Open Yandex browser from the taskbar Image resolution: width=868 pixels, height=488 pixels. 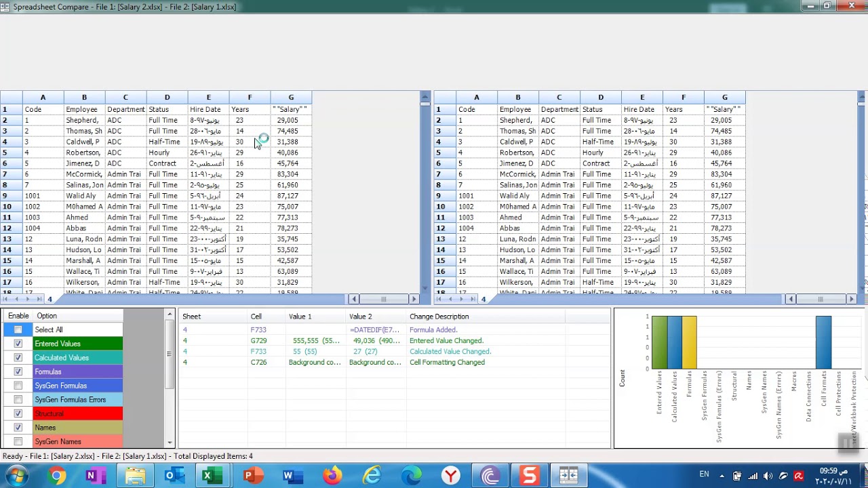[x=450, y=476]
